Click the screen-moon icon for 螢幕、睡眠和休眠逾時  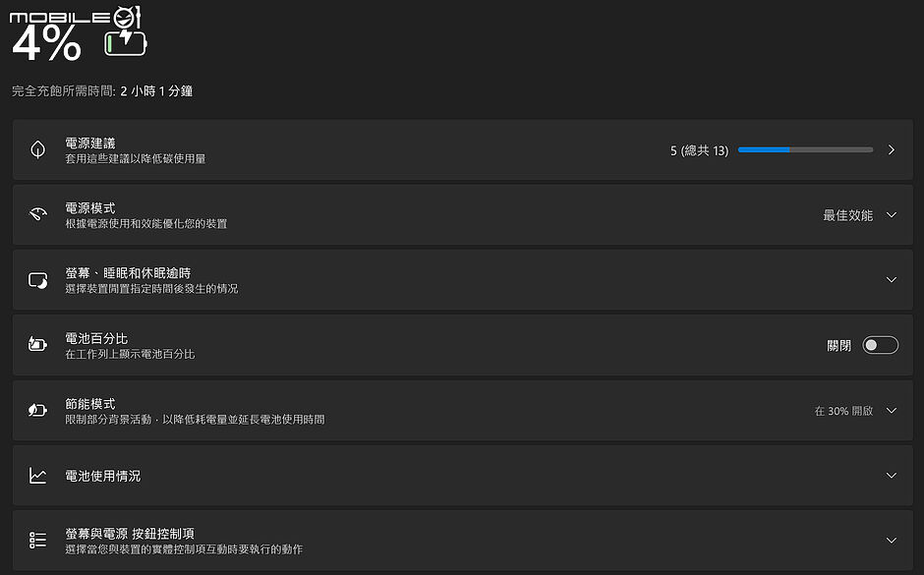[x=37, y=280]
